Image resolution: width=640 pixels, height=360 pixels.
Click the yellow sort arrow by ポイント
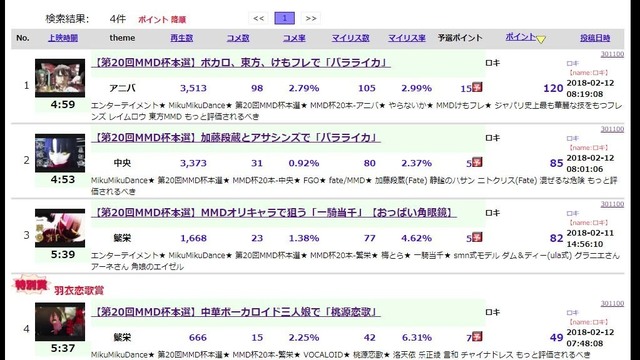(541, 40)
